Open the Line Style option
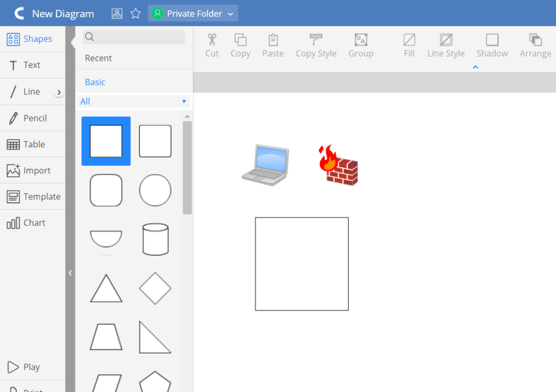This screenshot has width=556, height=392. tap(446, 46)
